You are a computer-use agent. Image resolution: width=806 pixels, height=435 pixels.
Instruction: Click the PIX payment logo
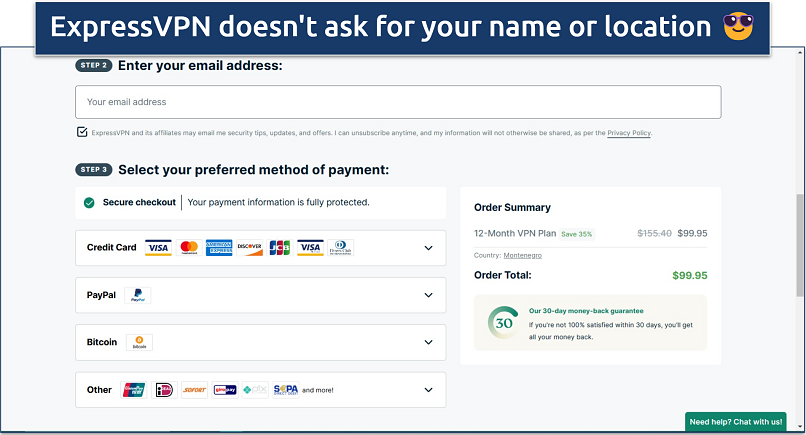(x=255, y=390)
